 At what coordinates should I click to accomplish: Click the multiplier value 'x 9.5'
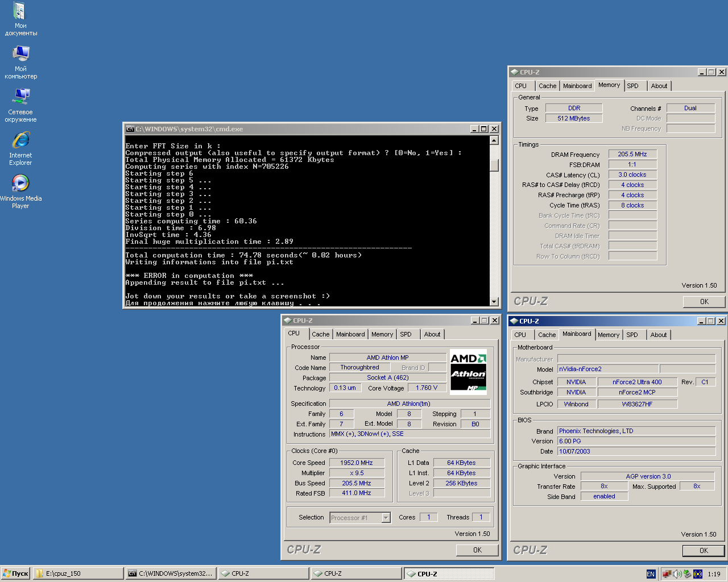(x=357, y=473)
